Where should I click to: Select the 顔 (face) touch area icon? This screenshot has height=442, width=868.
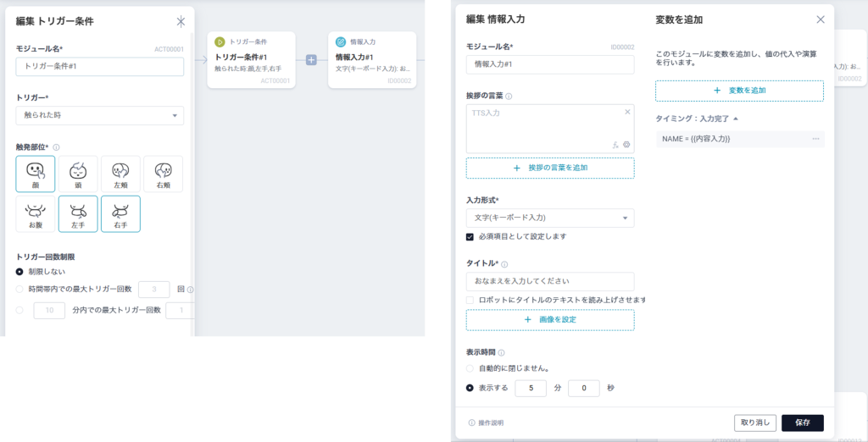pyautogui.click(x=36, y=174)
